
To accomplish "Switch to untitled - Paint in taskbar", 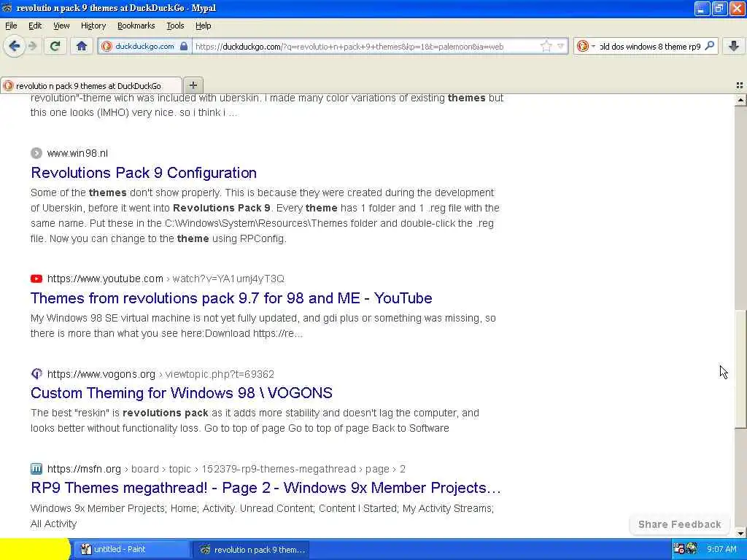I will (x=131, y=549).
